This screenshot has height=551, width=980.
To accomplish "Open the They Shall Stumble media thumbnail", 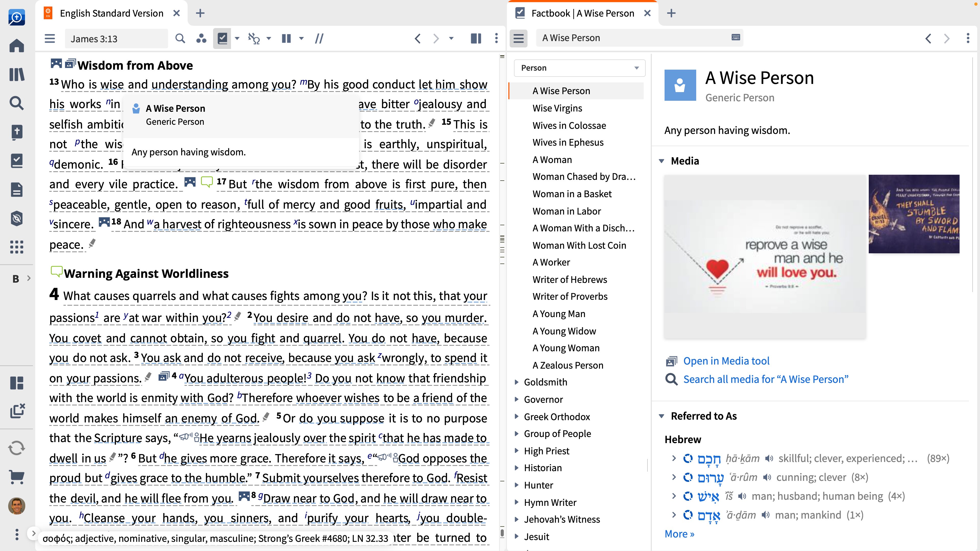I will click(x=914, y=214).
